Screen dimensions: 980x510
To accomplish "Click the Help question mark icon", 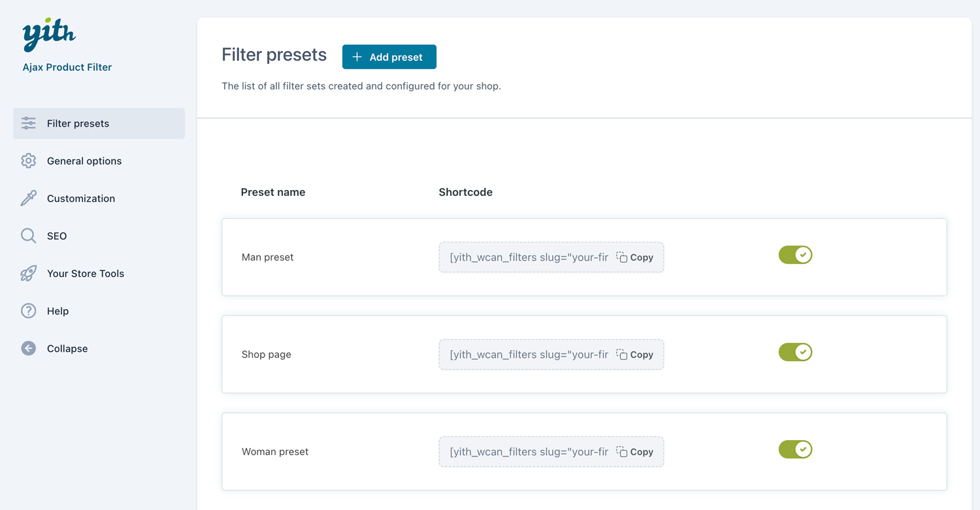I will click(x=29, y=311).
